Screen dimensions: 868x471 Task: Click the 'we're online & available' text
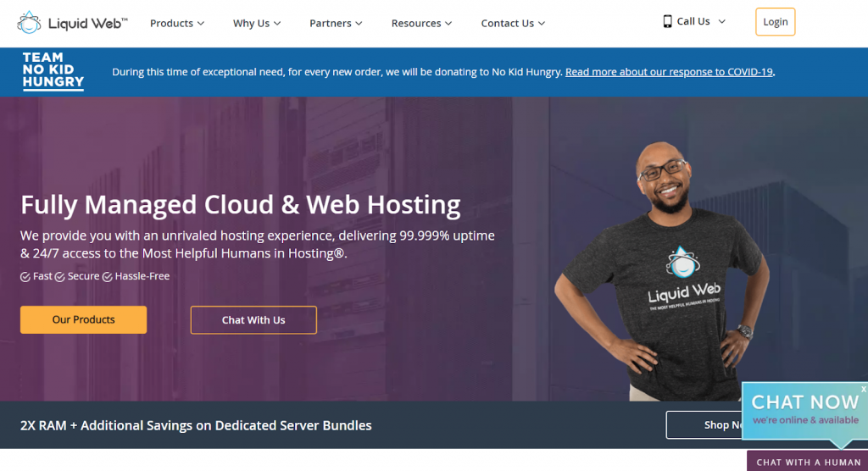(x=805, y=420)
